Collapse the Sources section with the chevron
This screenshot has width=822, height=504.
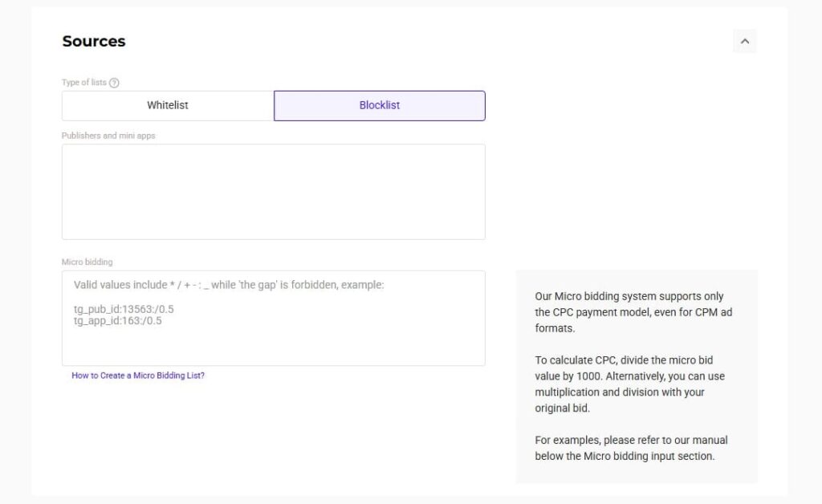pyautogui.click(x=744, y=41)
